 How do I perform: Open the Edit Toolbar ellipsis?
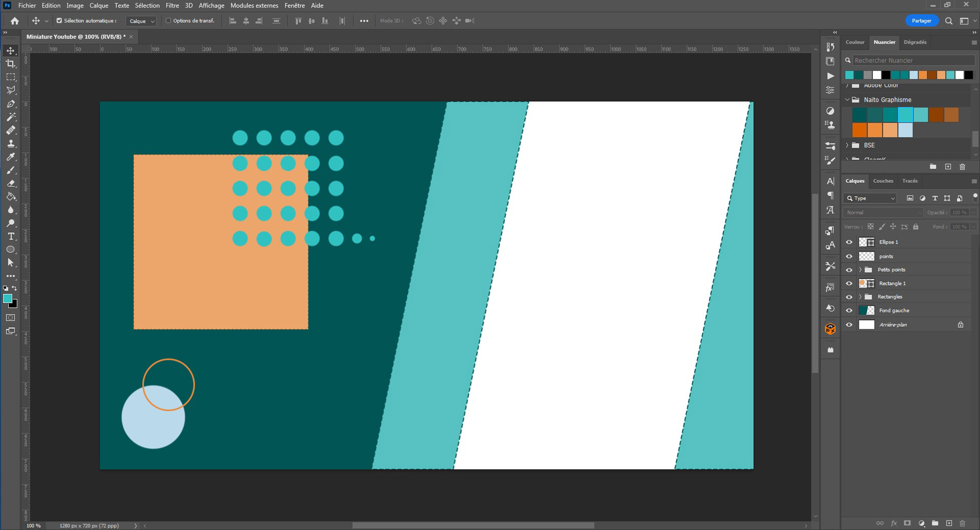pyautogui.click(x=11, y=276)
